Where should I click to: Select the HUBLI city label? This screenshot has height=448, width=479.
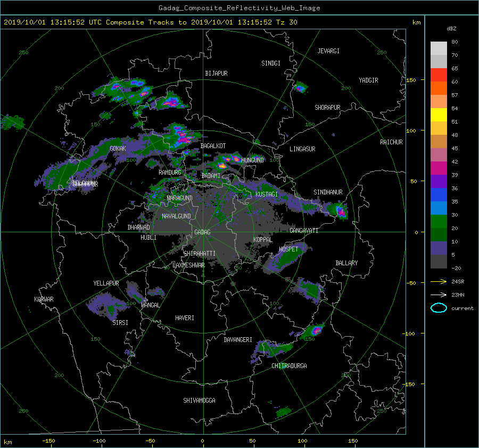click(x=148, y=238)
